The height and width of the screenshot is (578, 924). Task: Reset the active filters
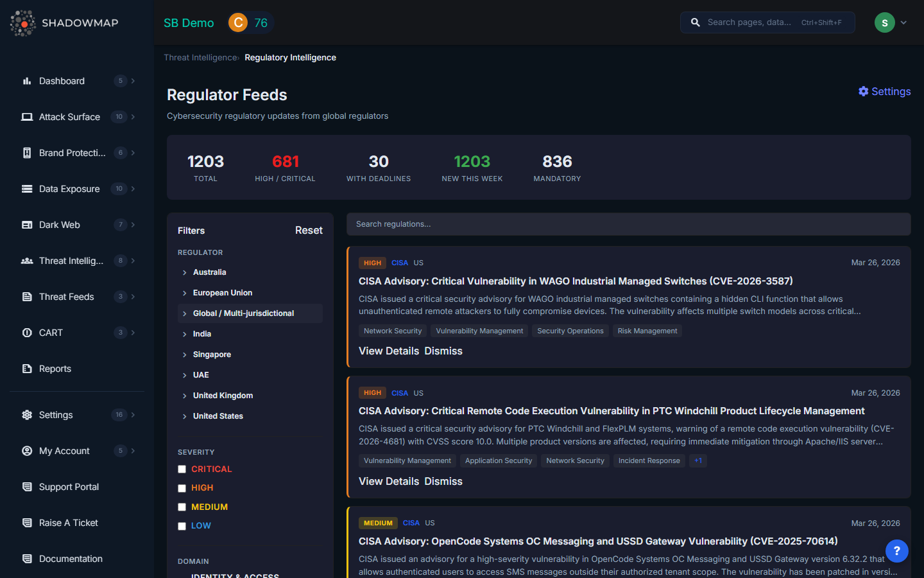click(309, 230)
